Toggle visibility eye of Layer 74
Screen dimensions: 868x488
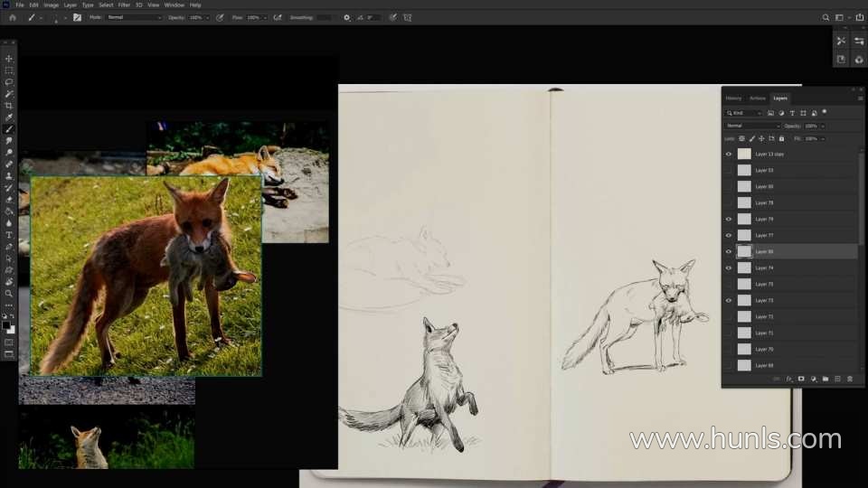[x=729, y=267]
